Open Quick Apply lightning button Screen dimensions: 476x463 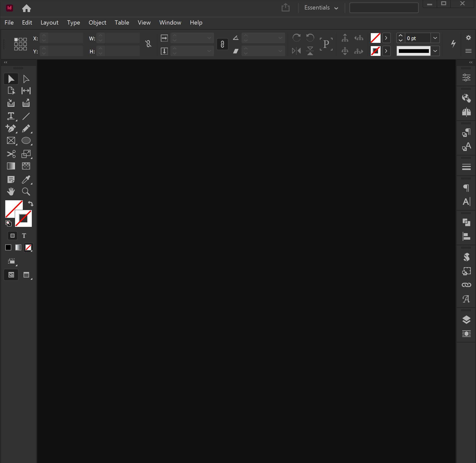click(x=453, y=44)
